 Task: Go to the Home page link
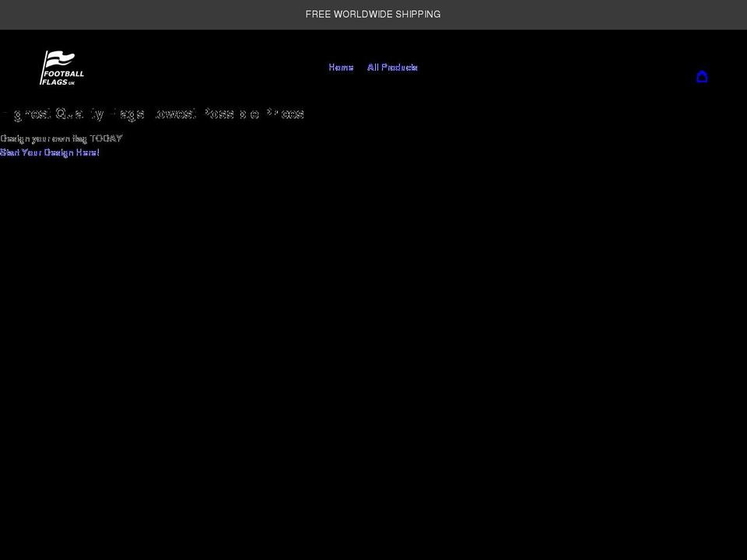tap(341, 68)
